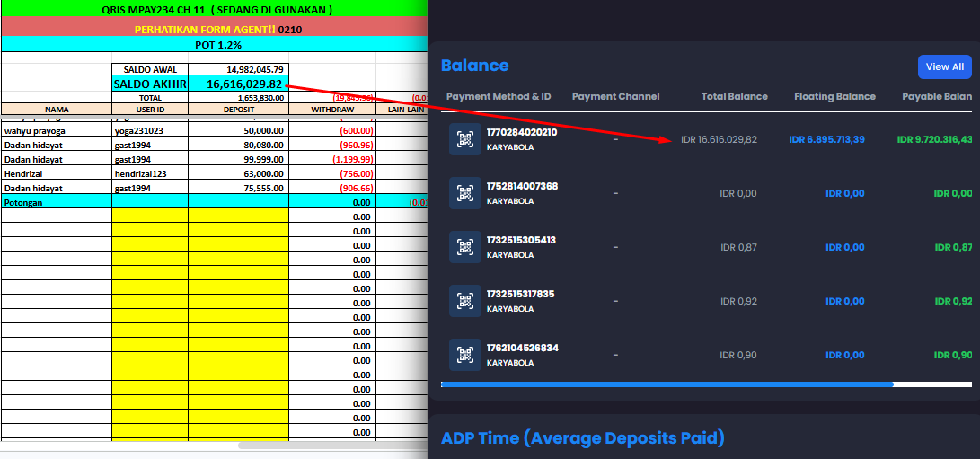
Task: Select SALDO AWAL value 14,982,045.79 cell
Action: tap(238, 69)
